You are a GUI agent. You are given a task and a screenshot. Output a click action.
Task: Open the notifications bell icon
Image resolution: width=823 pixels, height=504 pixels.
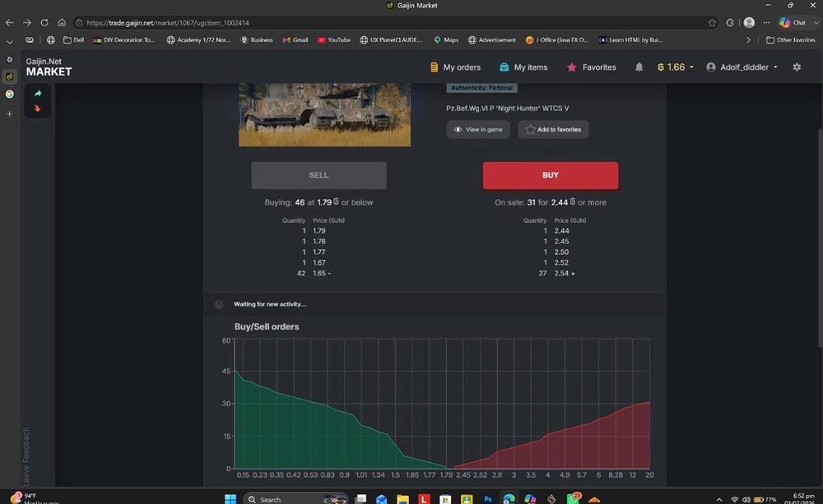point(639,67)
